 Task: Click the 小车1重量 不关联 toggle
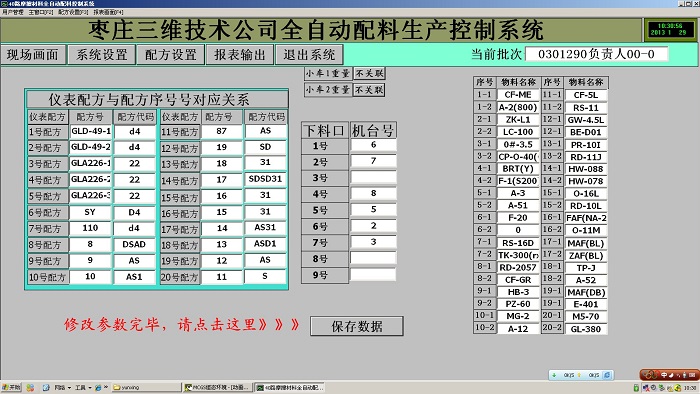pyautogui.click(x=369, y=73)
